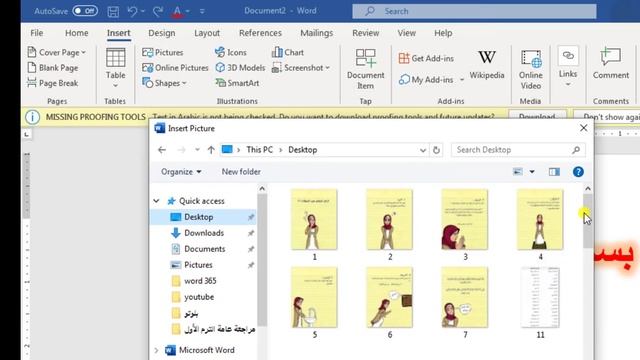Click the Icons button
The image size is (640, 360).
(231, 52)
